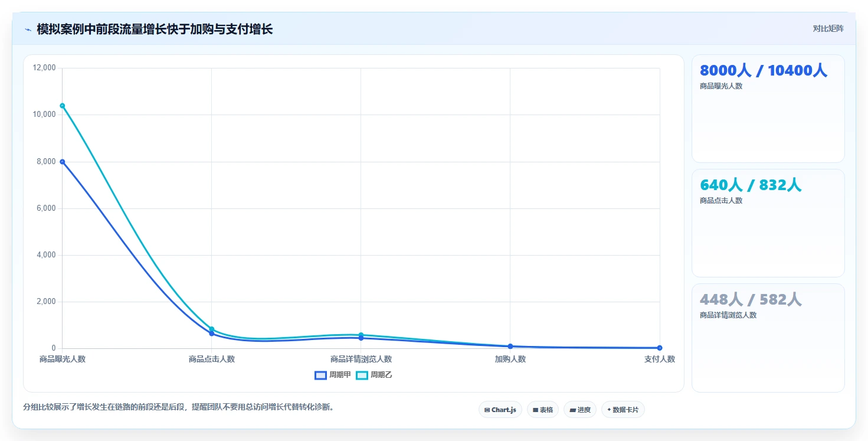Click the y-axis value 8,000
The height and width of the screenshot is (441, 868).
tap(47, 161)
